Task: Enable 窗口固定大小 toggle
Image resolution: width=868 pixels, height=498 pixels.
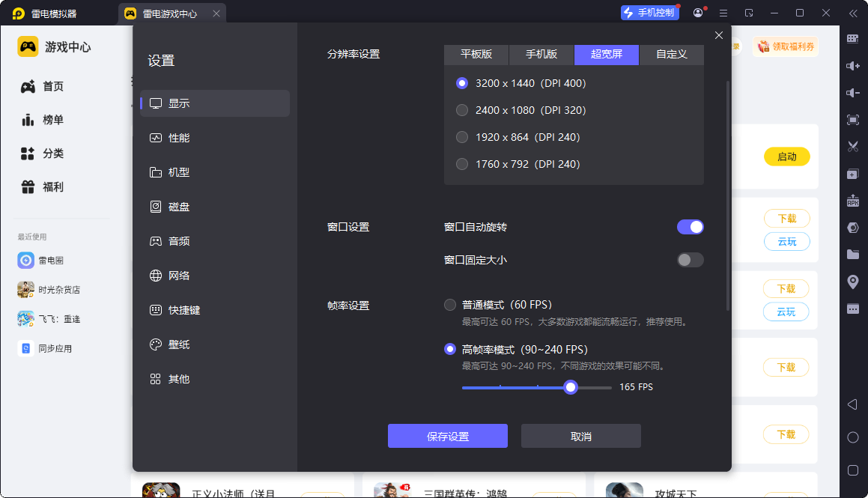Action: (x=690, y=260)
